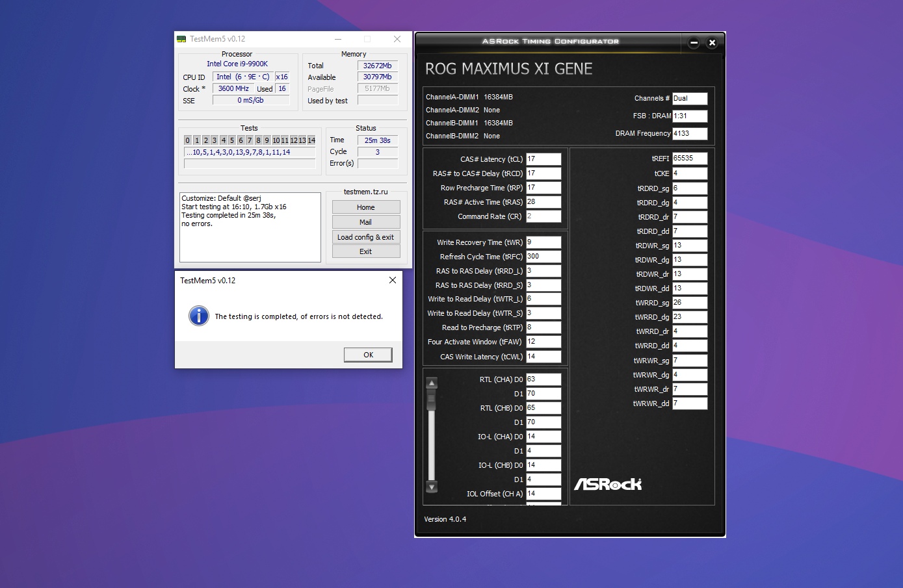This screenshot has width=903, height=588.
Task: Click the tWTR_L value field
Action: tap(543, 299)
